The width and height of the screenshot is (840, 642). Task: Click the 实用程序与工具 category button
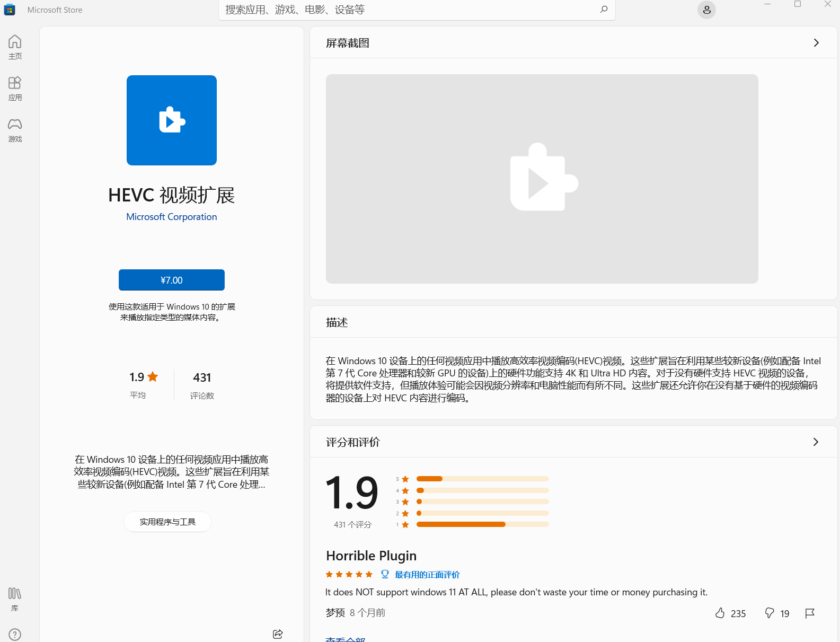(x=167, y=522)
